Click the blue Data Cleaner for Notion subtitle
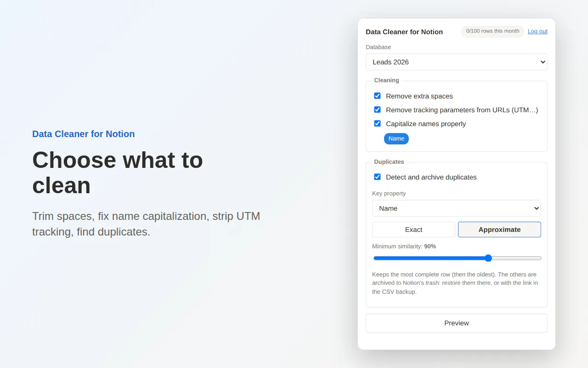 click(x=83, y=134)
